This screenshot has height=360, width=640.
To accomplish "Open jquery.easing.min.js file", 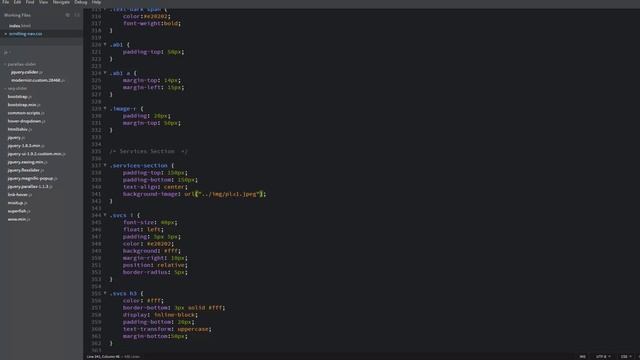I will (x=27, y=162).
